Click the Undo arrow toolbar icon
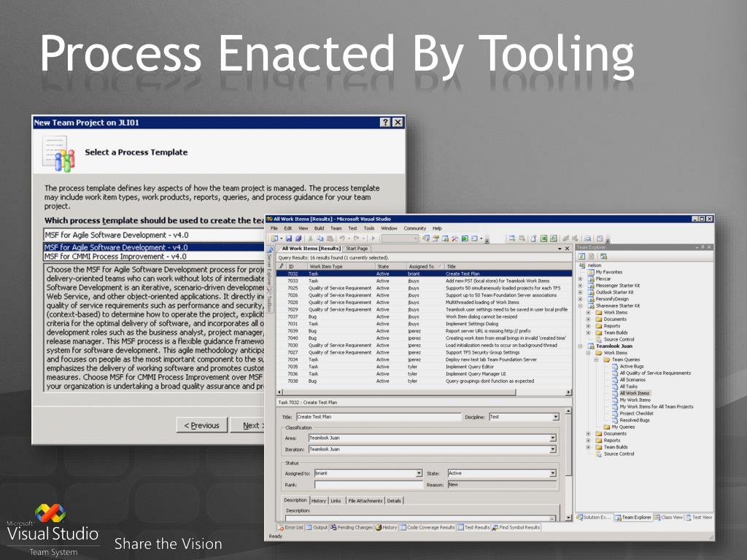The width and height of the screenshot is (747, 560). click(342, 238)
